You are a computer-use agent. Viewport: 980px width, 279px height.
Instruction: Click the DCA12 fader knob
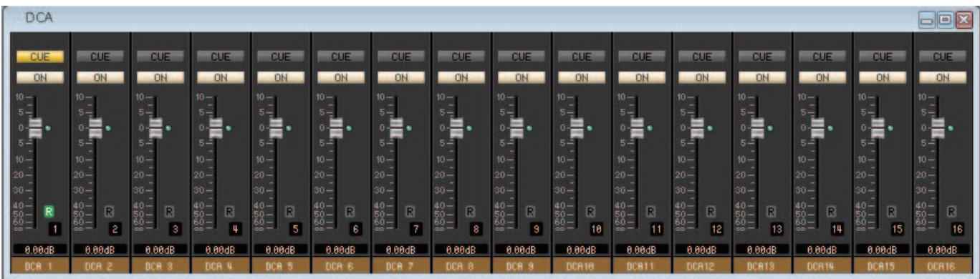point(698,128)
